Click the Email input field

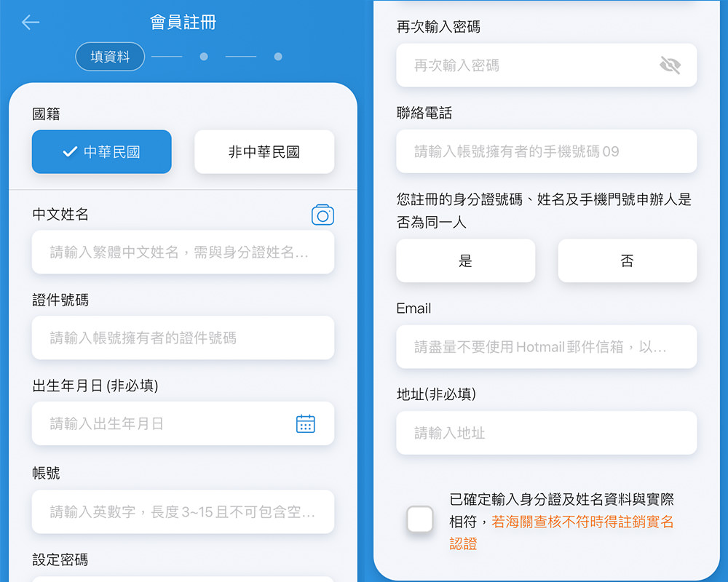point(546,347)
